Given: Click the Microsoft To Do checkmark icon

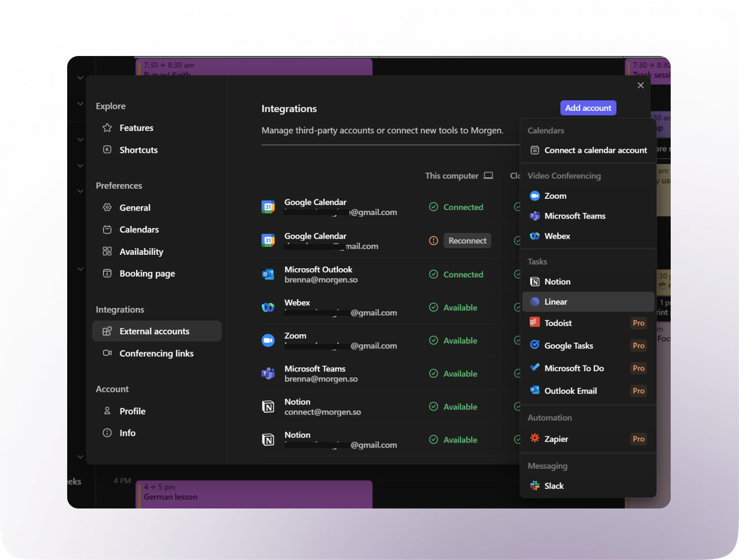Looking at the screenshot, I should click(x=535, y=367).
